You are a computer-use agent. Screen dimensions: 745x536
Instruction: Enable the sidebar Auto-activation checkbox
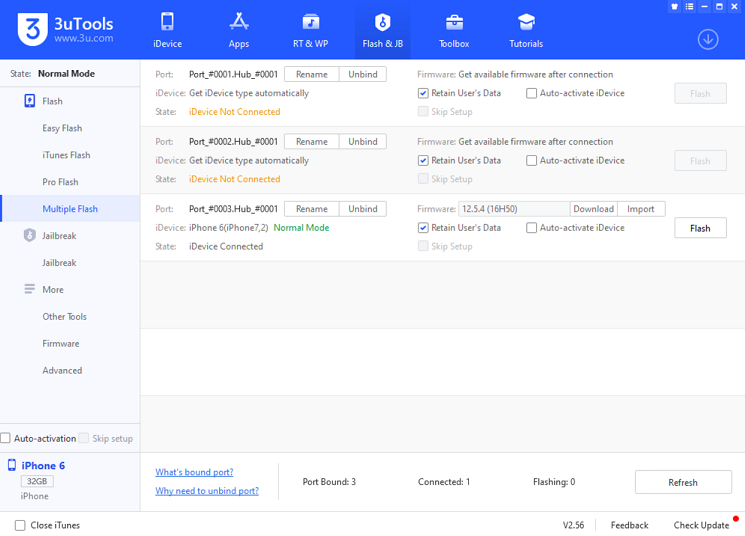tap(6, 438)
